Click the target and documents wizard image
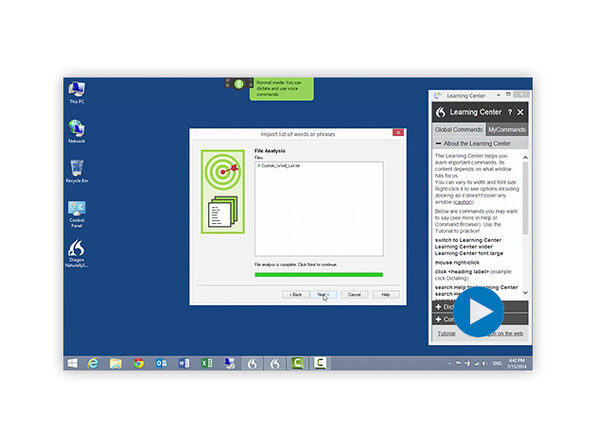This screenshot has width=596, height=447. coord(223,192)
